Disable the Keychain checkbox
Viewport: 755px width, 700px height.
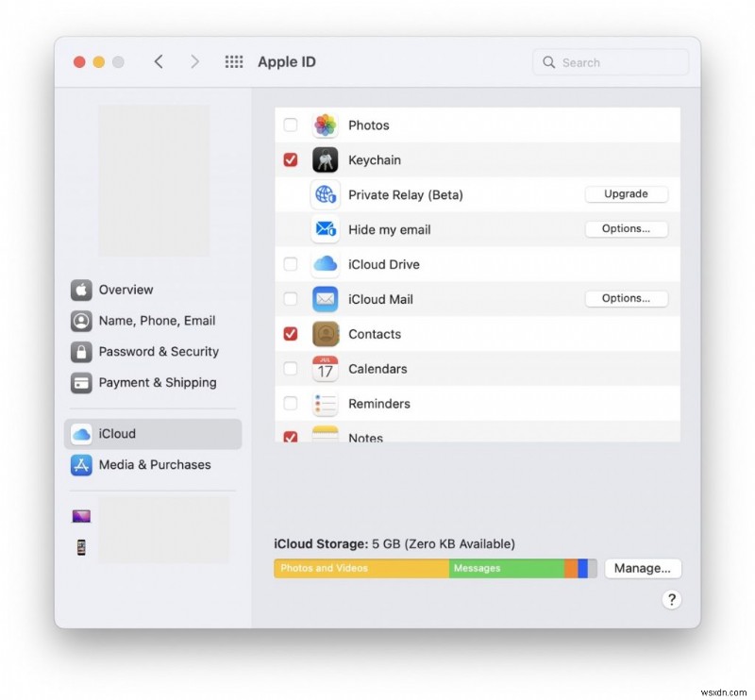[x=291, y=159]
